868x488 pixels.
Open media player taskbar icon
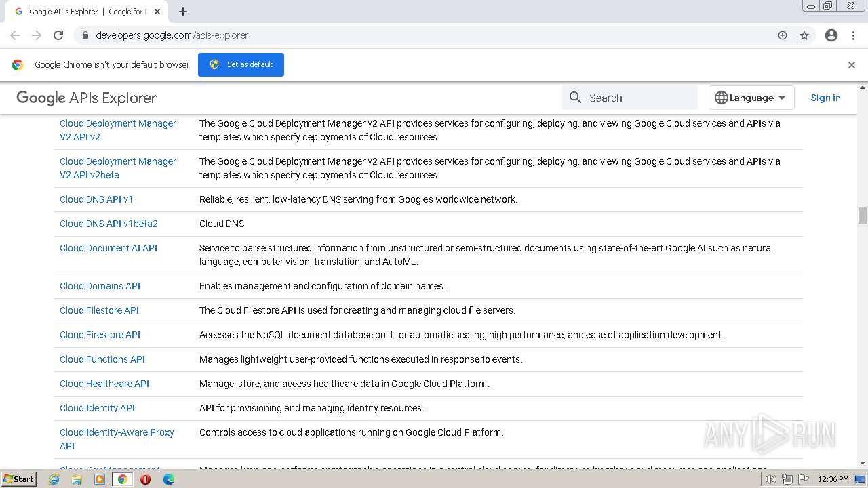tap(100, 479)
